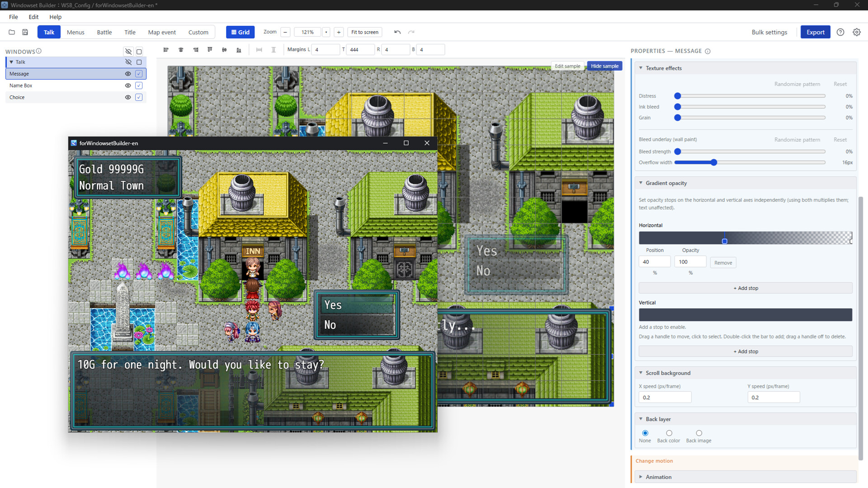Image resolution: width=868 pixels, height=488 pixels.
Task: Open the Edit menu
Action: [x=33, y=17]
